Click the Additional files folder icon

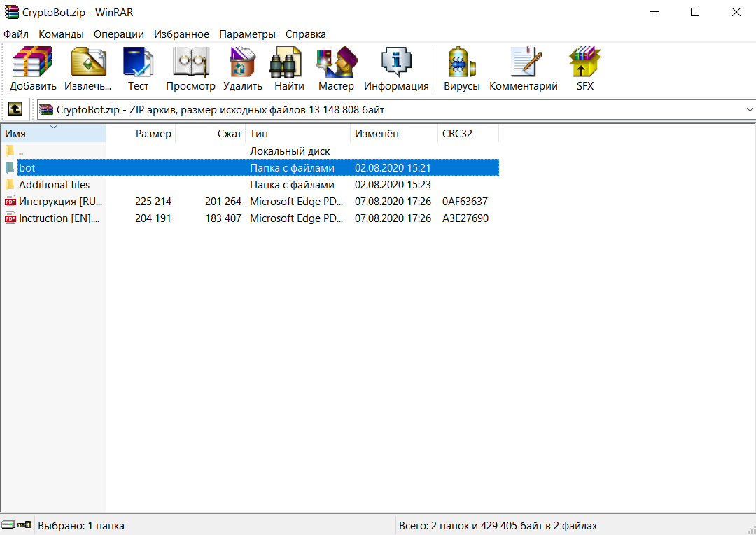pos(10,185)
